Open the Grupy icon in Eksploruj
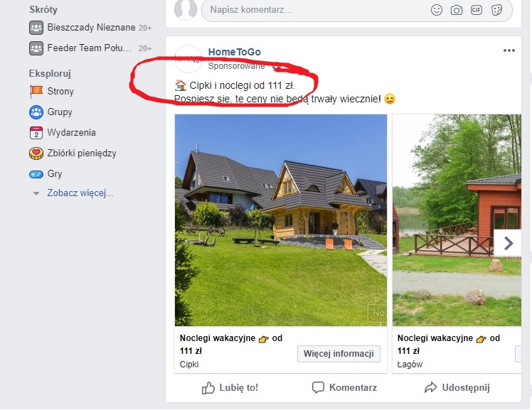This screenshot has height=410, width=532. pyautogui.click(x=36, y=112)
